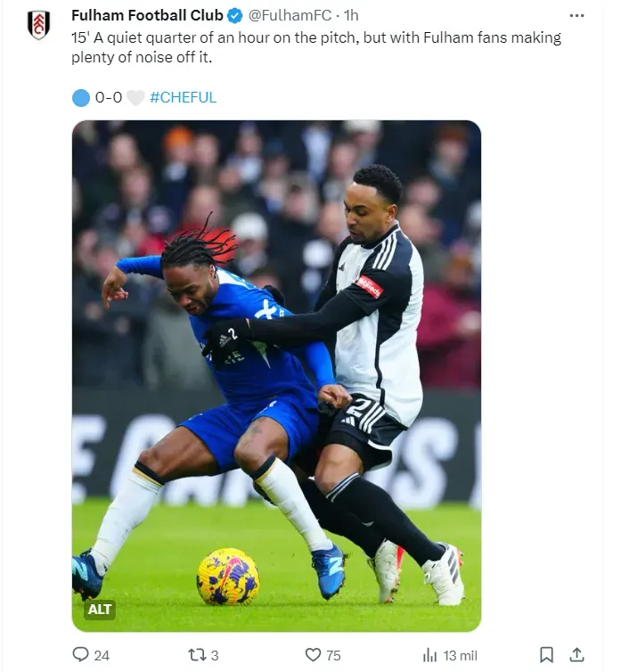The height and width of the screenshot is (672, 621).
Task: Click the blue circle emoji before the score
Action: coord(81,98)
